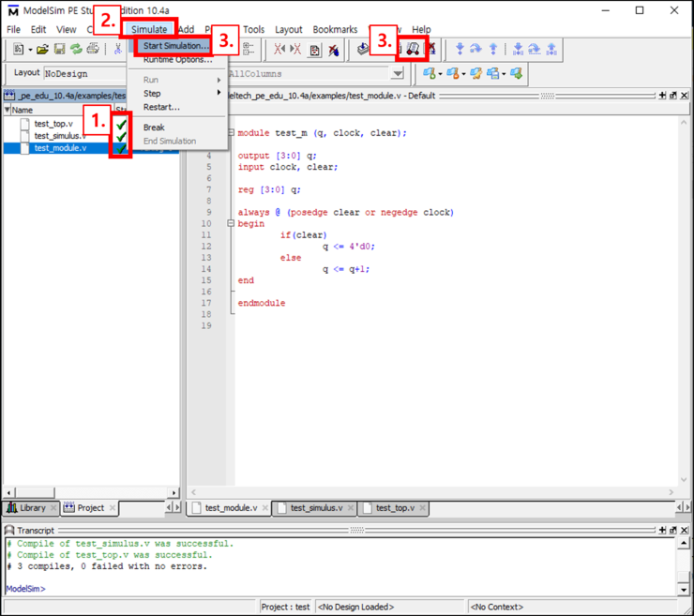This screenshot has height=616, width=694.
Task: Select Break in the Simulate menu
Action: [x=154, y=127]
